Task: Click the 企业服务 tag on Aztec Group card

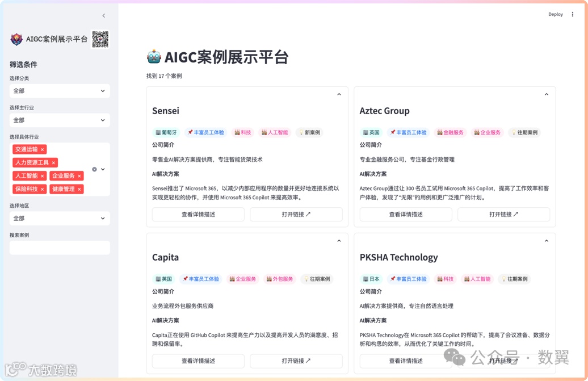Action: (x=488, y=132)
